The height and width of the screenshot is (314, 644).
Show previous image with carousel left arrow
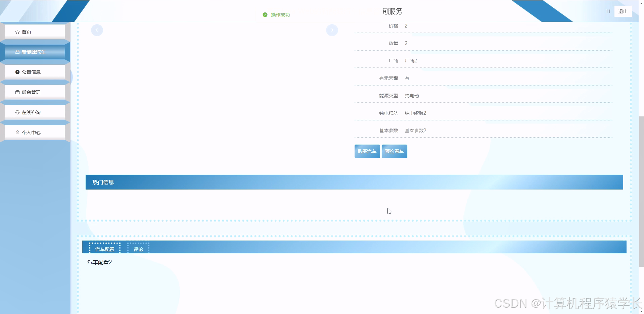[x=97, y=30]
